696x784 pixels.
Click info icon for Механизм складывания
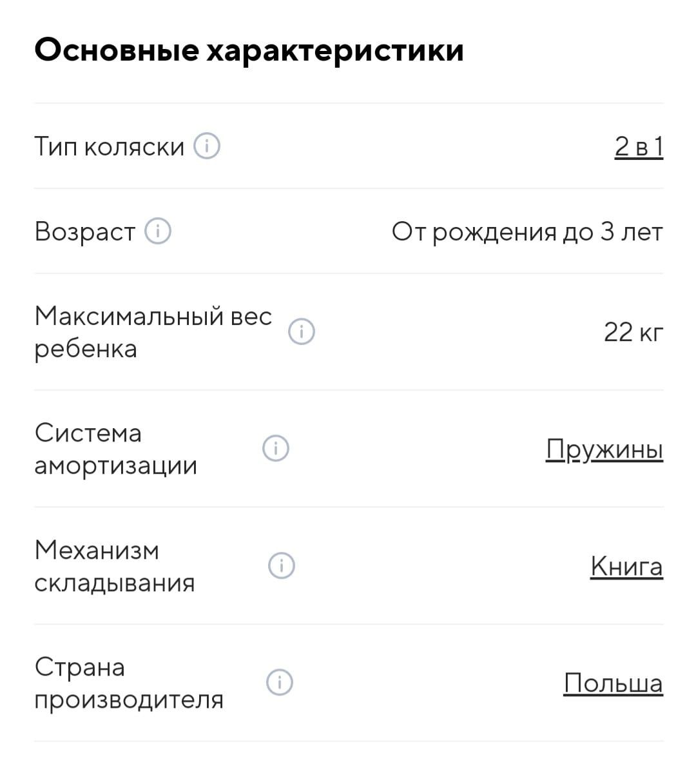282,565
